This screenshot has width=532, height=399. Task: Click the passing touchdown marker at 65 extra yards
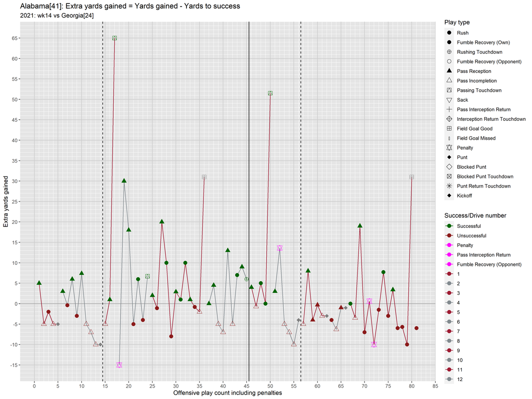(115, 38)
